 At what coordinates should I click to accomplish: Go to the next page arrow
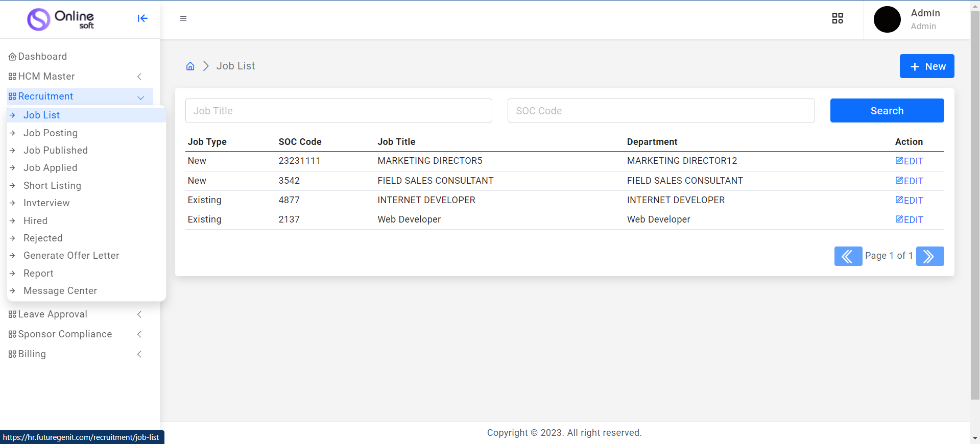pos(929,256)
